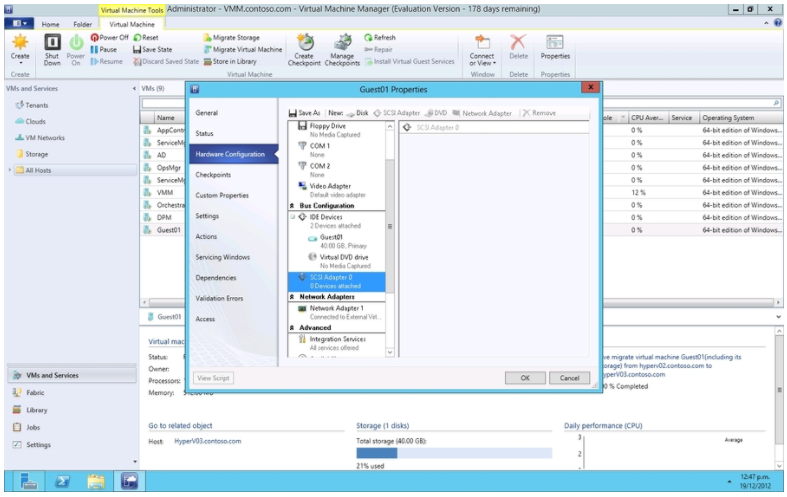787x497 pixels.
Task: Choose Migrate Storage
Action: [232, 38]
